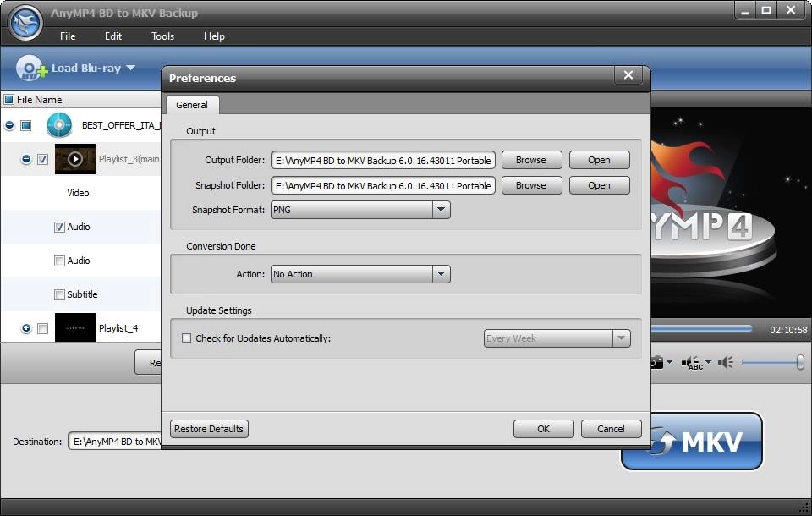The height and width of the screenshot is (516, 812).
Task: Enable Check for Updates Automatically
Action: coord(186,338)
